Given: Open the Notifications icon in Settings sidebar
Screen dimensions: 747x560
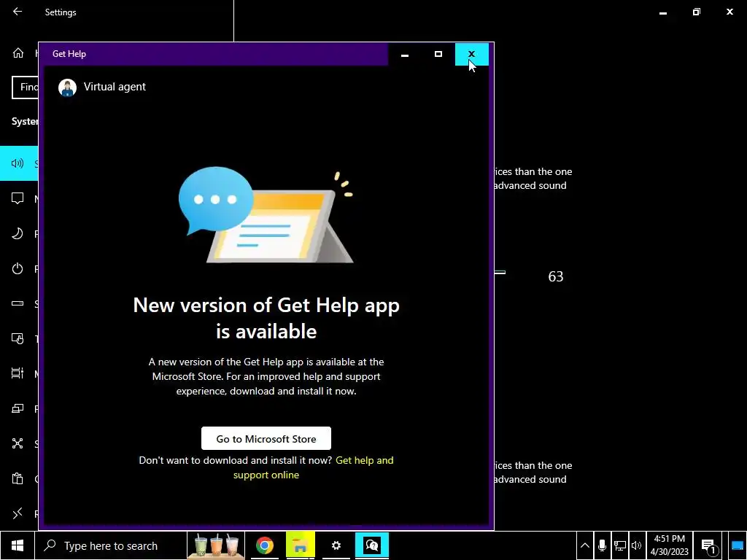Looking at the screenshot, I should tap(18, 198).
